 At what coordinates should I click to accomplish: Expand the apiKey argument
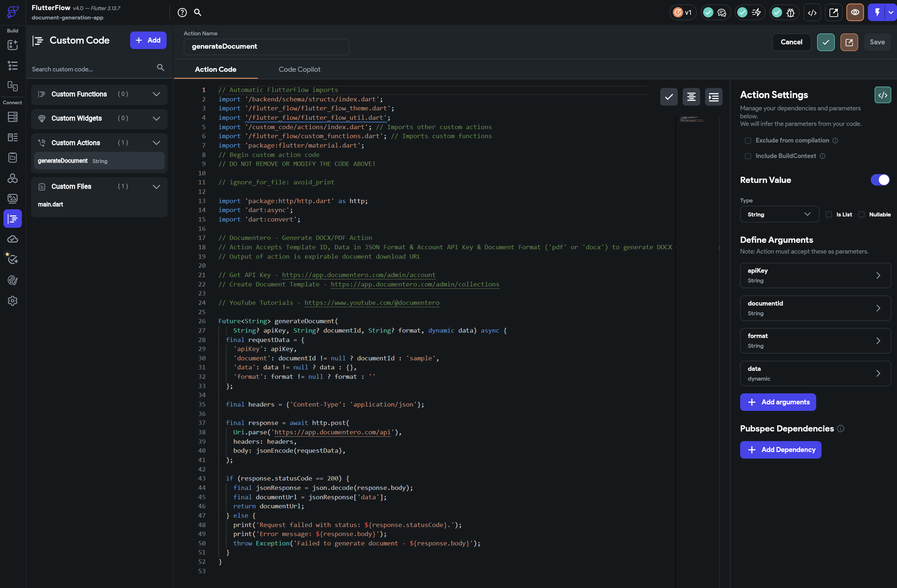pyautogui.click(x=815, y=275)
